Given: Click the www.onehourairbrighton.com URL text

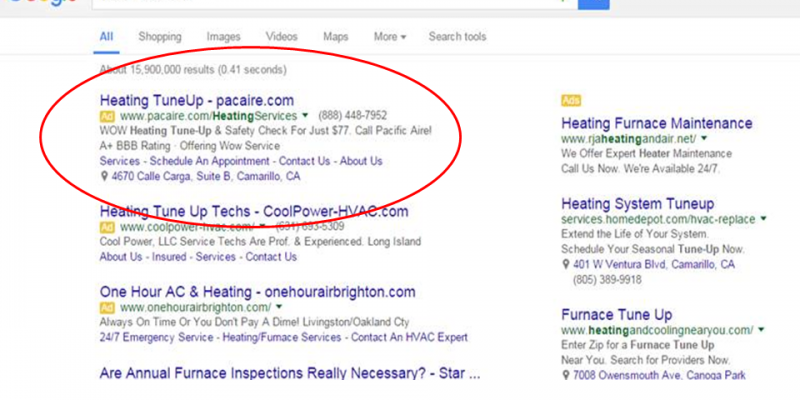Looking at the screenshot, I should pos(195,308).
